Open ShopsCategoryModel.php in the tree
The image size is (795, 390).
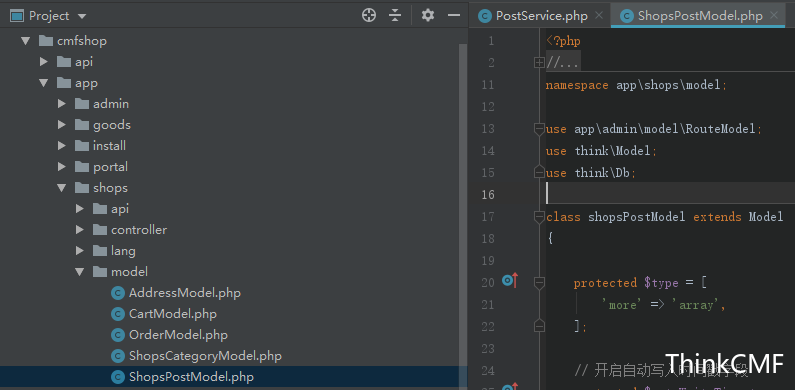205,356
